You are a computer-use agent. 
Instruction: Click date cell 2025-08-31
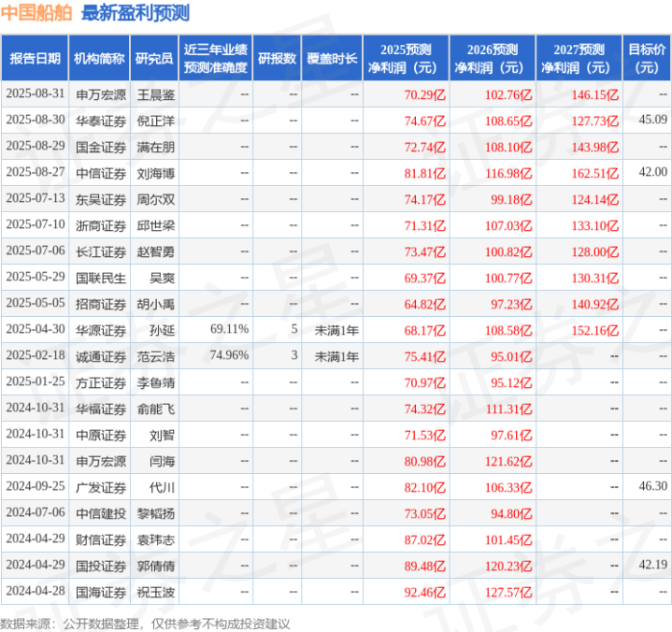36,93
